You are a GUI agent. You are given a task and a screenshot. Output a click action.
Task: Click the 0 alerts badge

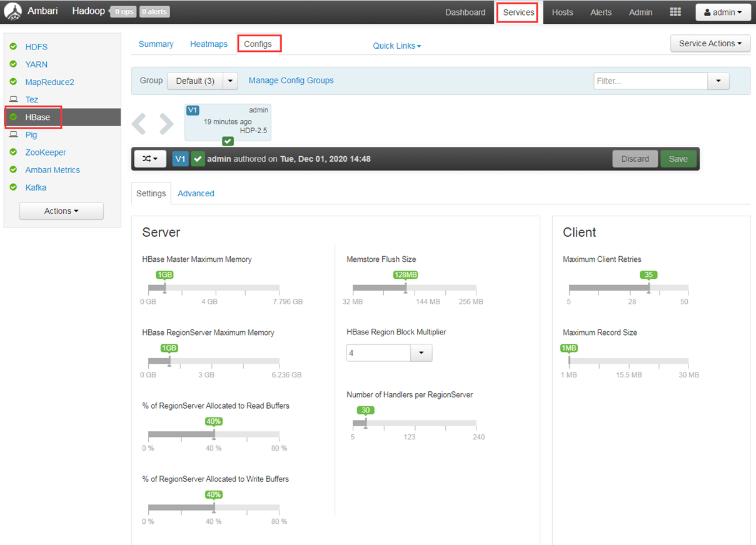coord(154,12)
